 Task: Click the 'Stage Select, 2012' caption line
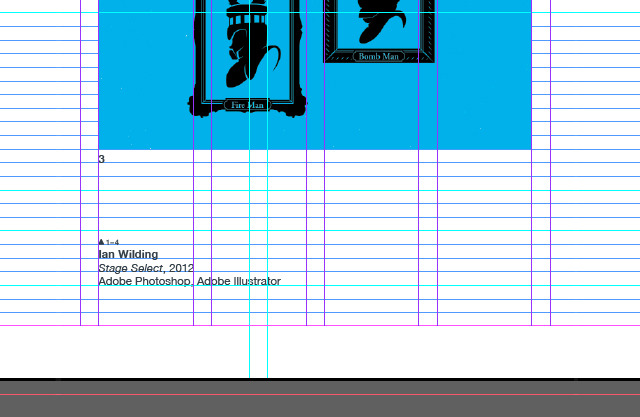point(146,268)
